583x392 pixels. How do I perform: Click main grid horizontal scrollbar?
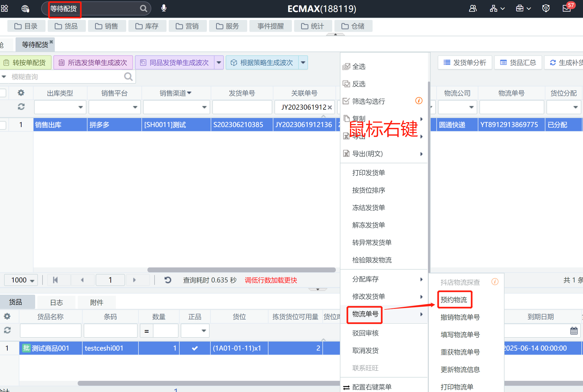[x=241, y=270]
